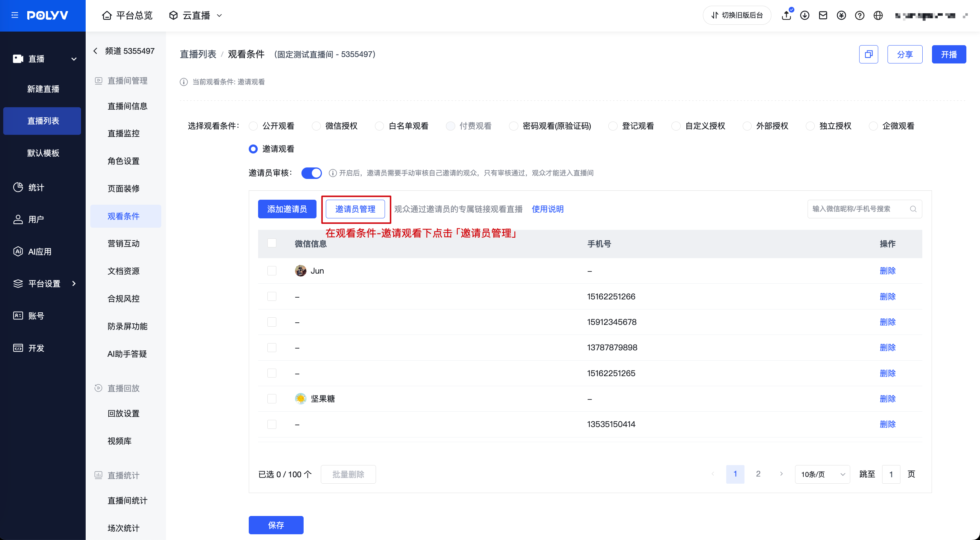Viewport: 980px width, 540px height.
Task: Click the camera icon beside 直播
Action: coord(18,58)
